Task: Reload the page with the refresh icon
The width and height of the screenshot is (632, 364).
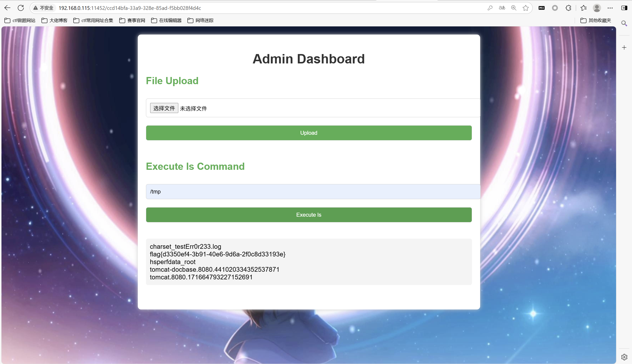Action: (x=21, y=8)
